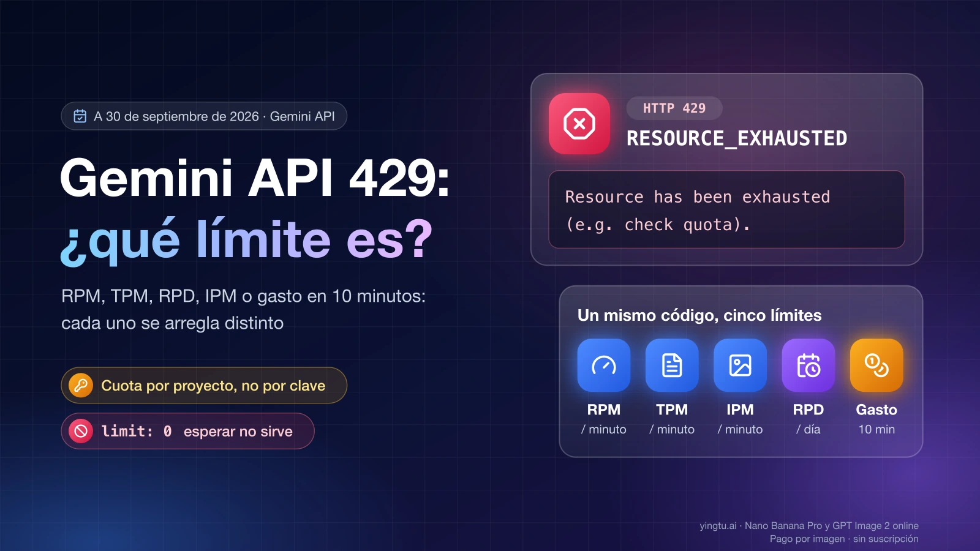The height and width of the screenshot is (551, 980).
Task: Click the red prohibited circle icon
Action: coord(81,431)
